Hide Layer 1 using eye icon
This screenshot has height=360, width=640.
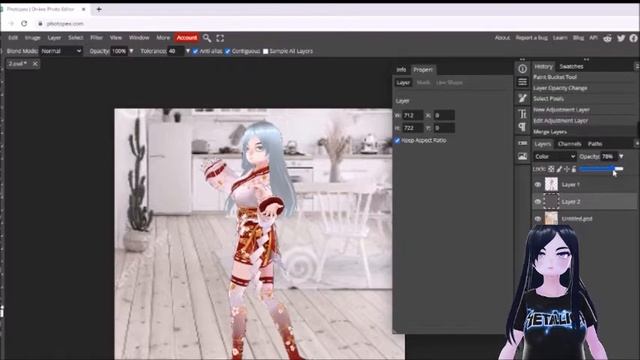pyautogui.click(x=538, y=184)
